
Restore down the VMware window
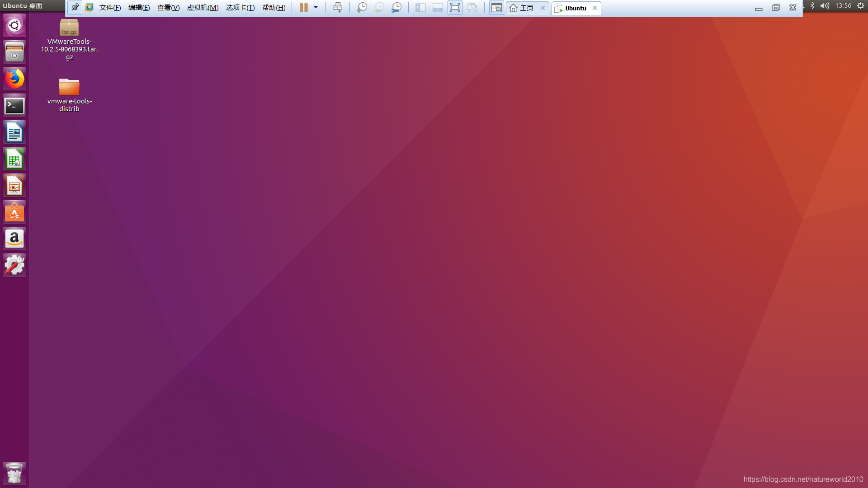point(776,8)
